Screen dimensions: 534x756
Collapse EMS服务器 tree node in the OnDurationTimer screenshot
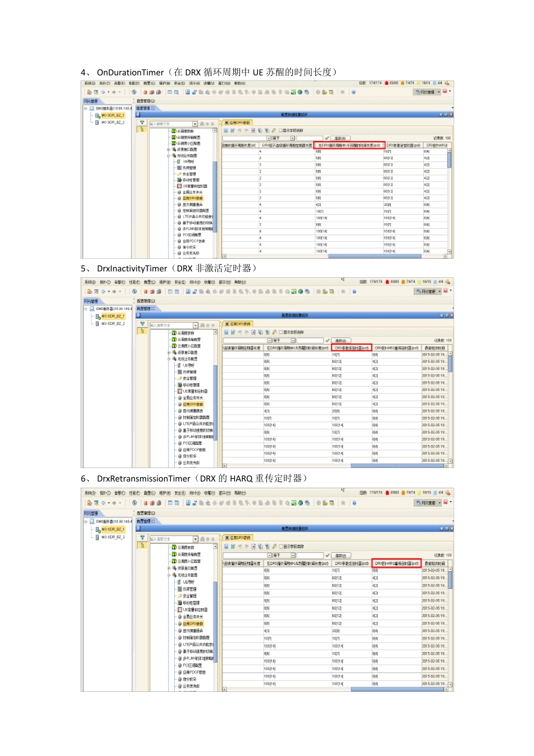point(85,109)
